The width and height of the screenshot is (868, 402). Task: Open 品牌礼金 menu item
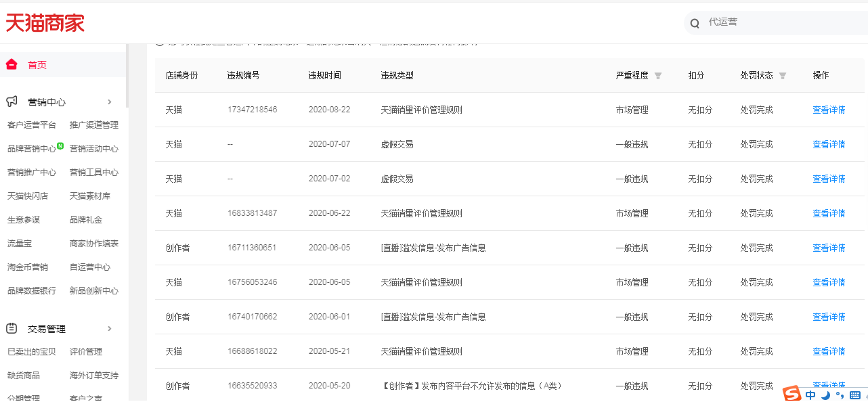(86, 220)
